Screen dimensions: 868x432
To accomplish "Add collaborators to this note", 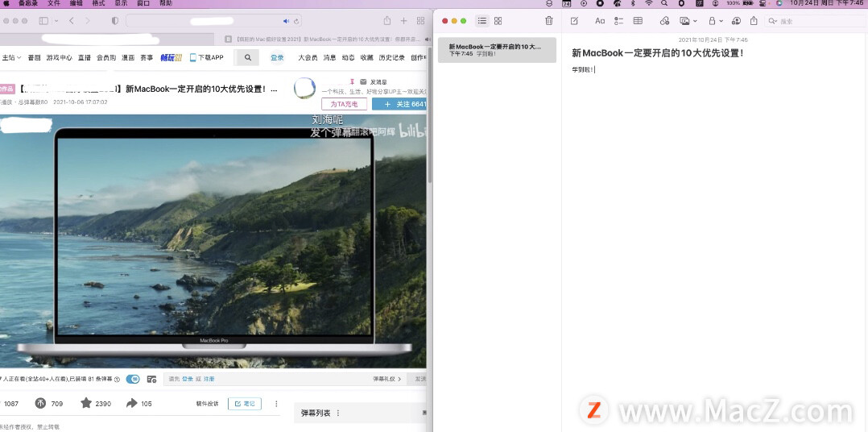I will coord(736,21).
